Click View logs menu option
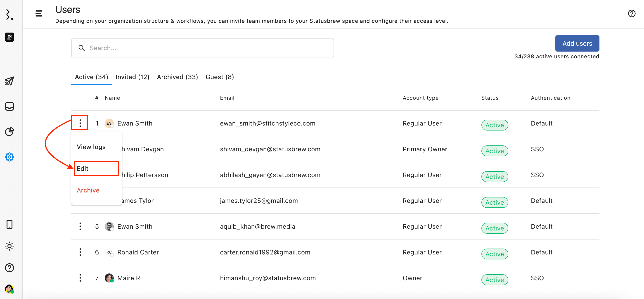This screenshot has height=299, width=644. click(91, 147)
